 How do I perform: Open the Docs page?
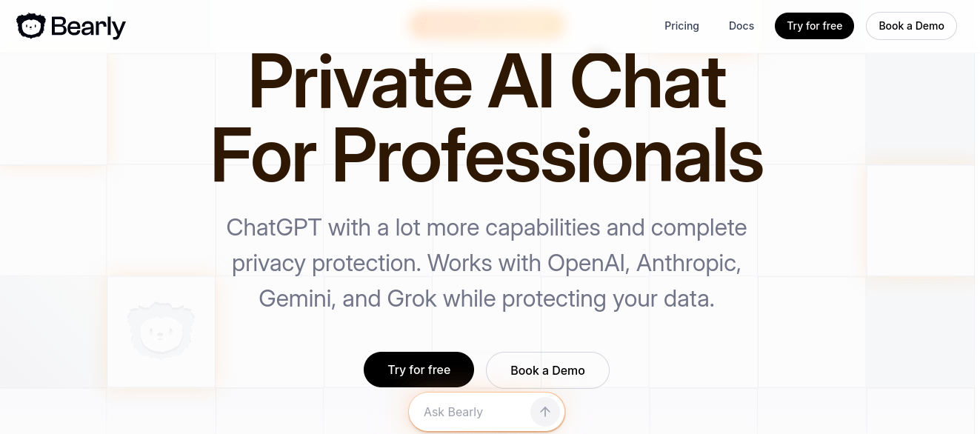tap(741, 26)
